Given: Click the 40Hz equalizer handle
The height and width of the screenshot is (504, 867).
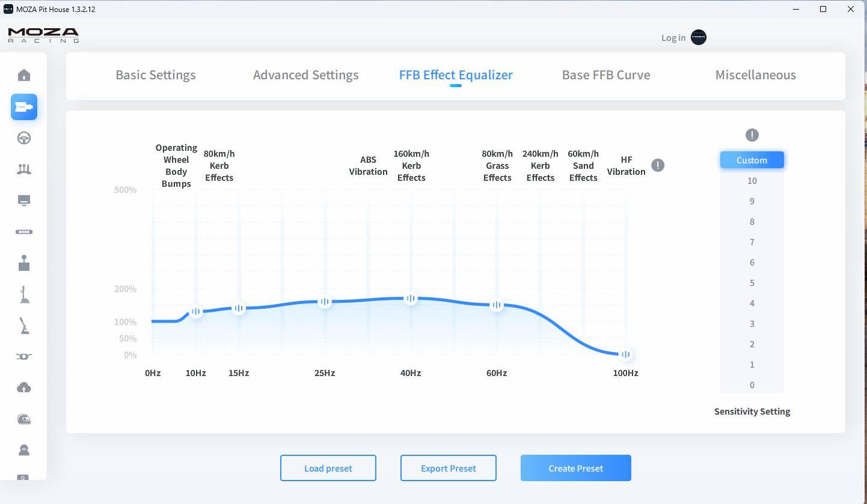Looking at the screenshot, I should (411, 298).
